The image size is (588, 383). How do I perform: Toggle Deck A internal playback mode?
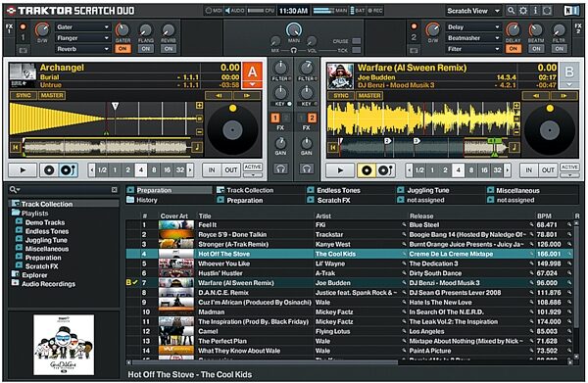click(49, 170)
